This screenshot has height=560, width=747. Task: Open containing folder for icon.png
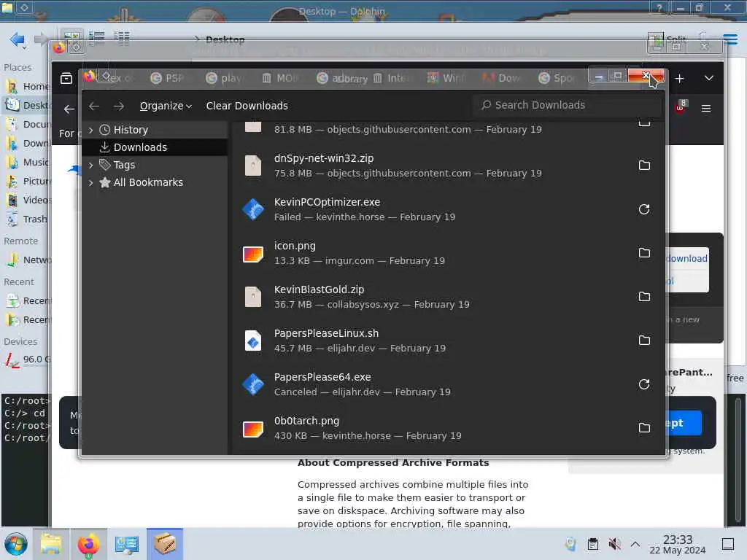[x=644, y=253]
